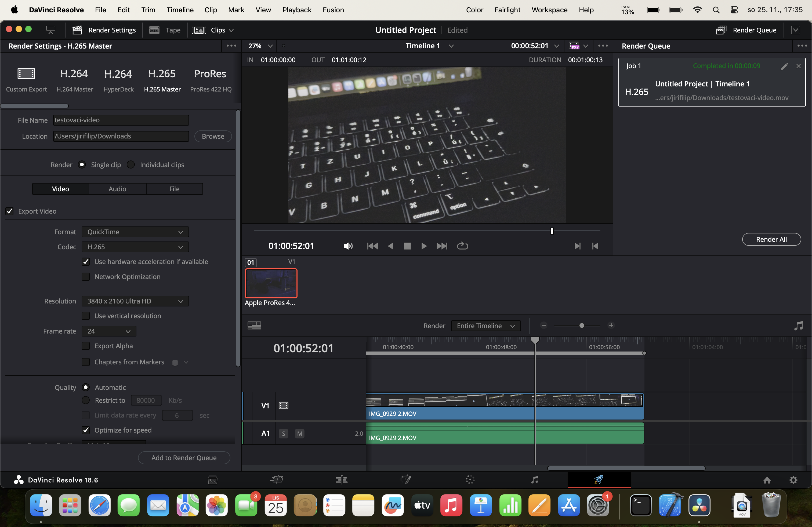The height and width of the screenshot is (527, 812).
Task: Go to the Edit page icon
Action: [341, 480]
